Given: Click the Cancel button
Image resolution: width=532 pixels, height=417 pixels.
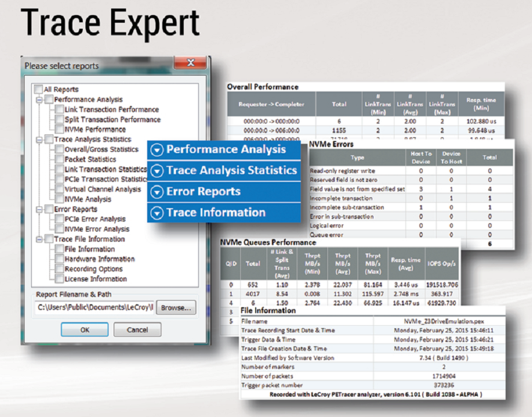Looking at the screenshot, I should pos(138,329).
